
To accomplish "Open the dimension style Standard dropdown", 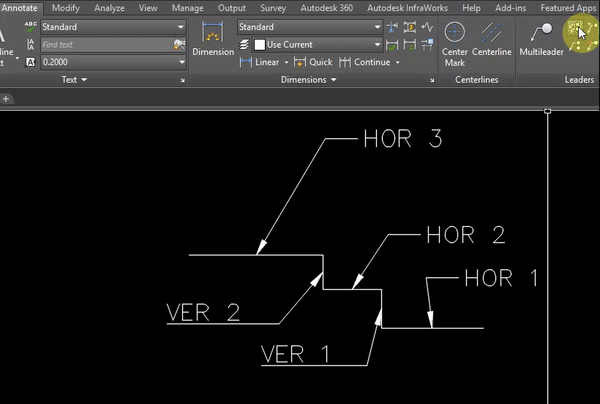I will pyautogui.click(x=310, y=27).
